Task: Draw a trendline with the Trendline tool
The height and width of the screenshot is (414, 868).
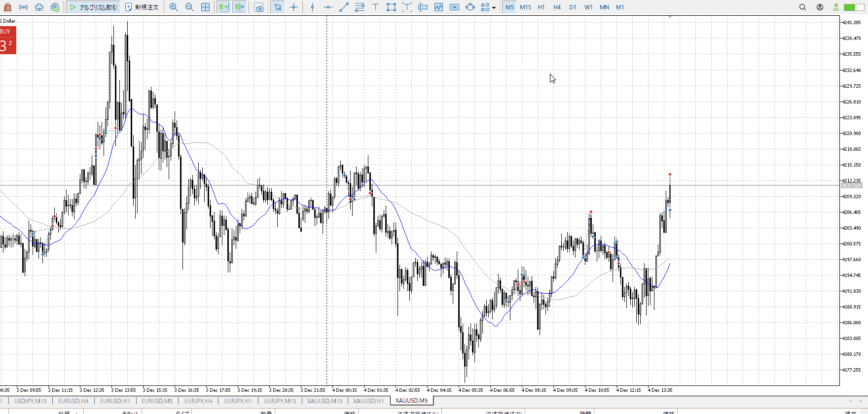Action: pos(344,7)
